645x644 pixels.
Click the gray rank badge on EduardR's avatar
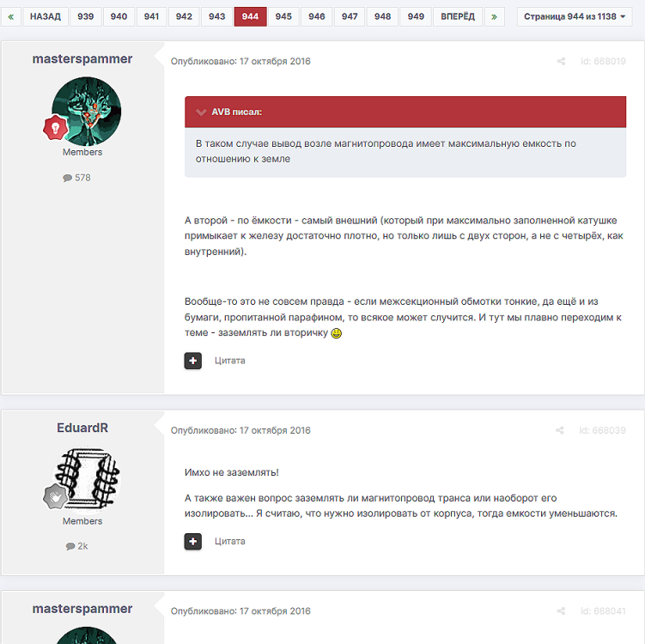[x=55, y=496]
